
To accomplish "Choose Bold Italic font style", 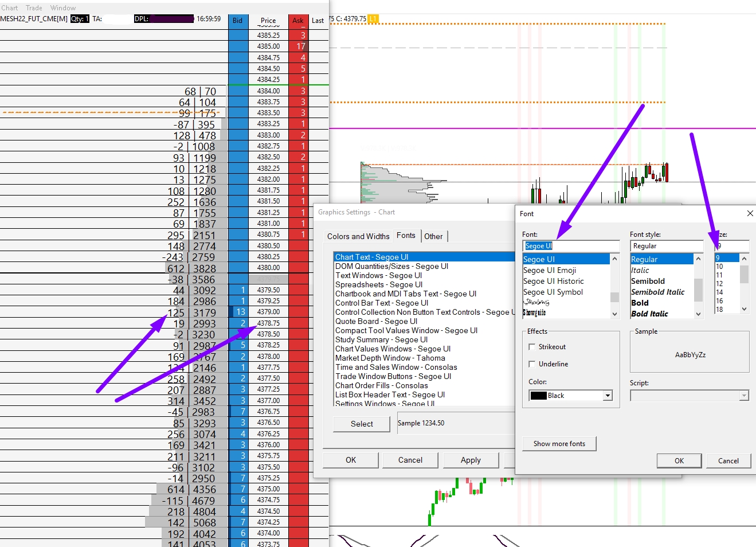I will [649, 314].
